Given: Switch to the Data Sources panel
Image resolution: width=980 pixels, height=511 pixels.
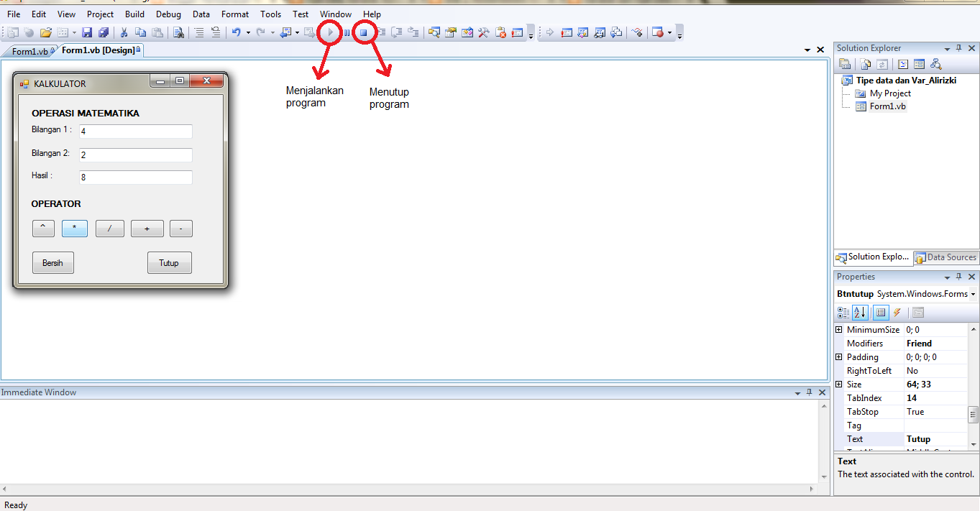Looking at the screenshot, I should click(x=945, y=257).
